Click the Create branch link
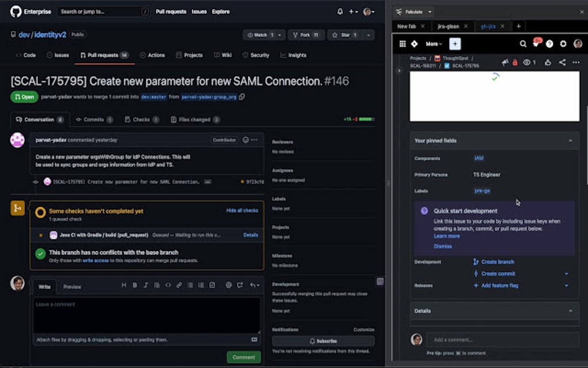Screen dimensions: 588x368 point(497,261)
